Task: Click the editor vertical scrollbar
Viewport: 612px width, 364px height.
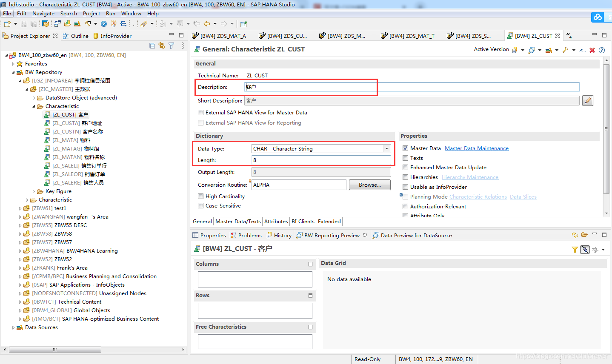Action: pos(606,129)
